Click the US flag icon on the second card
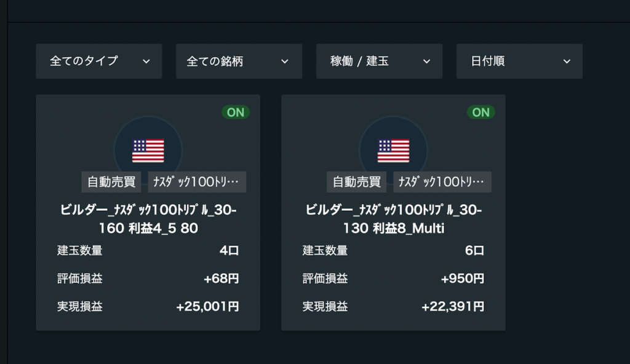The height and width of the screenshot is (364, 630). [x=393, y=150]
